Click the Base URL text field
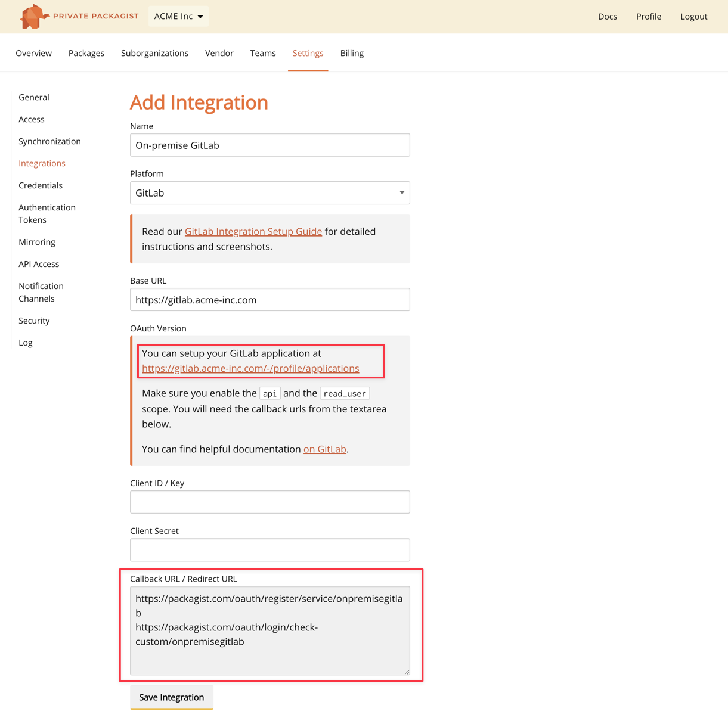The image size is (728, 721). pos(269,300)
